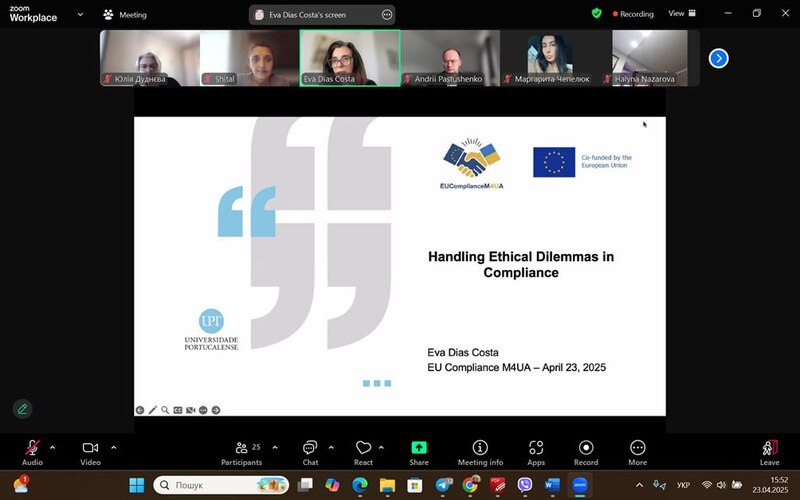Open the Participants panel
This screenshot has height=500, width=800.
click(x=241, y=453)
